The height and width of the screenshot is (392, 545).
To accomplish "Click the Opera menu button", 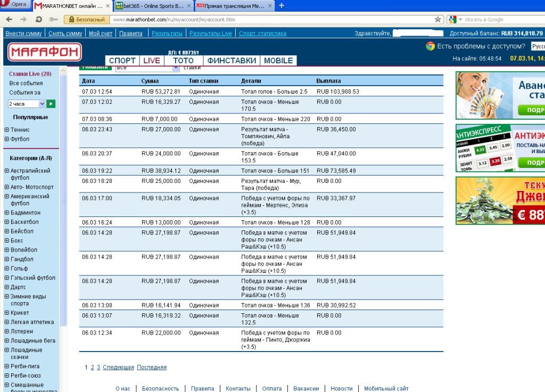I will [x=15, y=4].
